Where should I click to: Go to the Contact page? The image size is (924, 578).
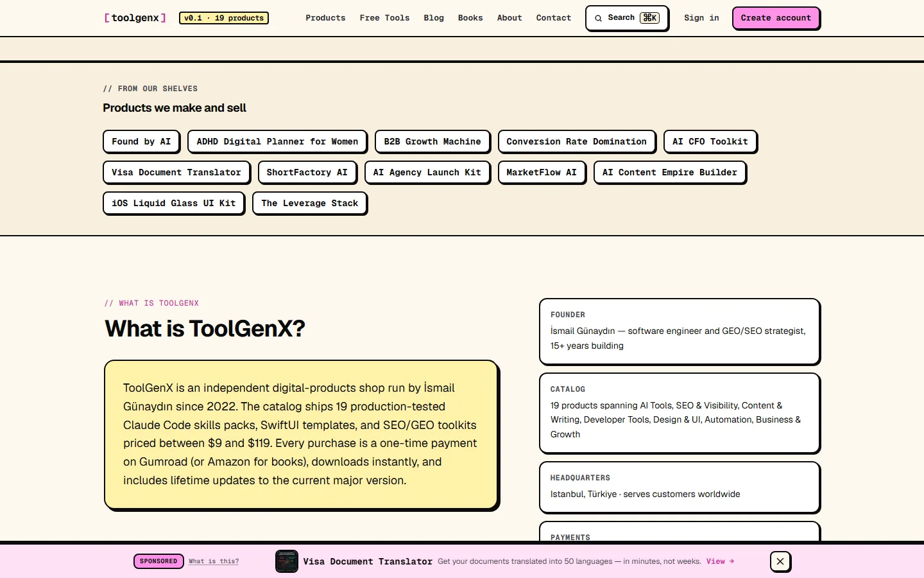click(x=554, y=18)
